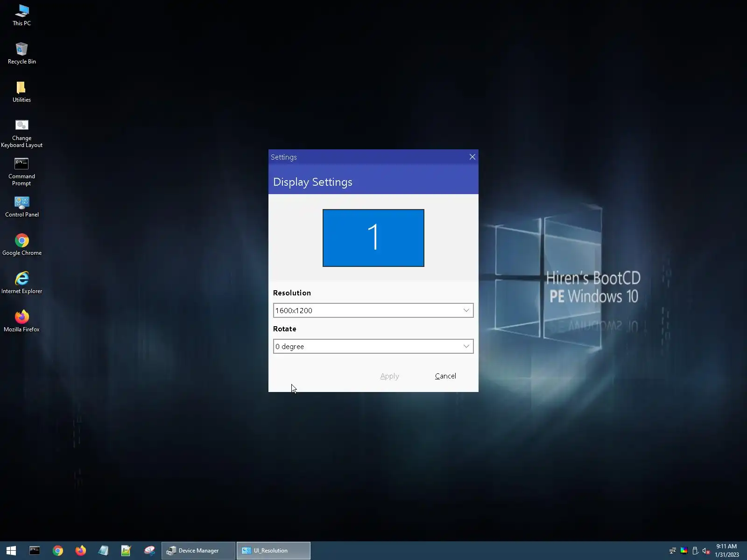Open the green notepad-with-pencil taskbar icon
The image size is (747, 560).
[x=126, y=551]
